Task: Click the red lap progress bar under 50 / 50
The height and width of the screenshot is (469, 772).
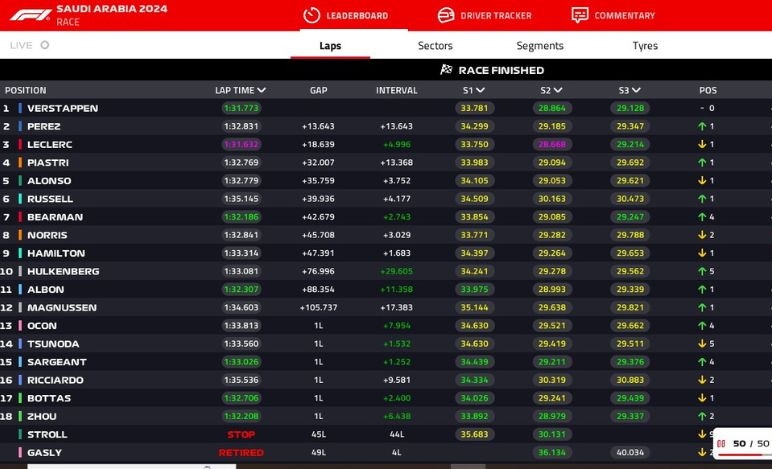Action: click(742, 453)
